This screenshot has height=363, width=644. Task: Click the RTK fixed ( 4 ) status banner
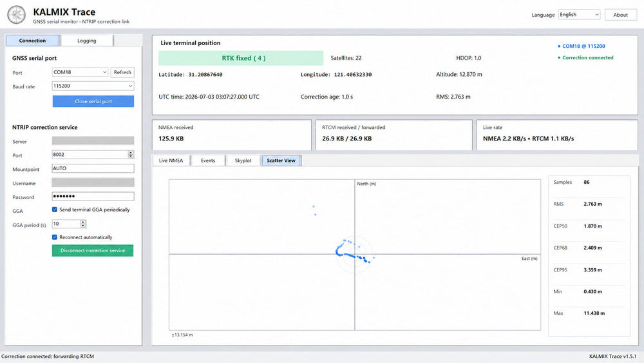coord(241,58)
